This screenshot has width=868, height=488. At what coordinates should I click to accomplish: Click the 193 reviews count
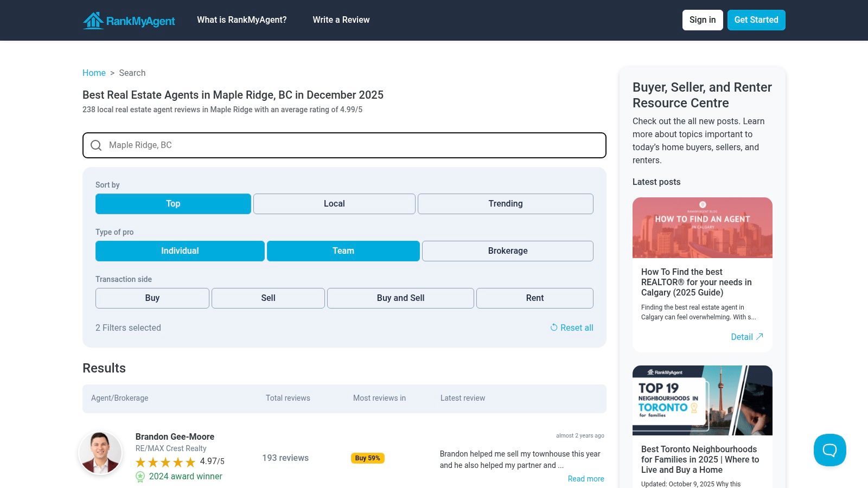[285, 458]
